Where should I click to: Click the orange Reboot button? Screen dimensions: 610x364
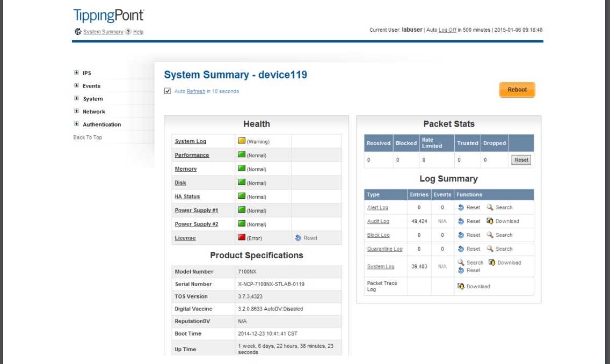517,90
